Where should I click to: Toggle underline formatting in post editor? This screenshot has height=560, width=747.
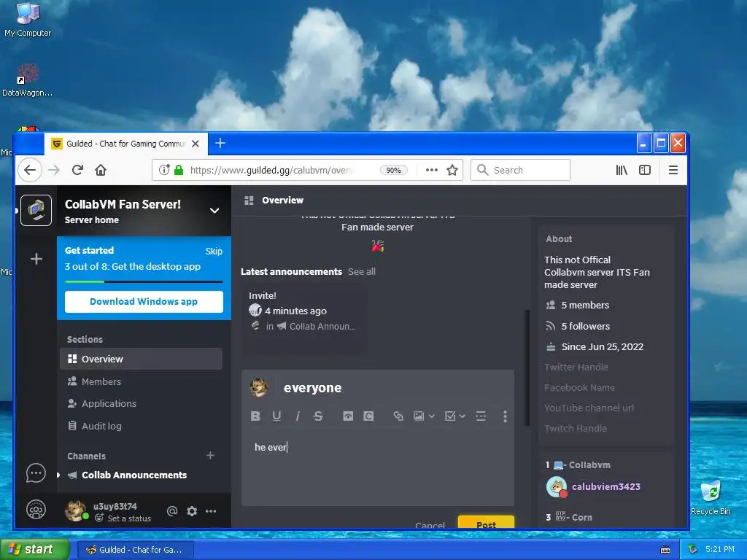[276, 416]
